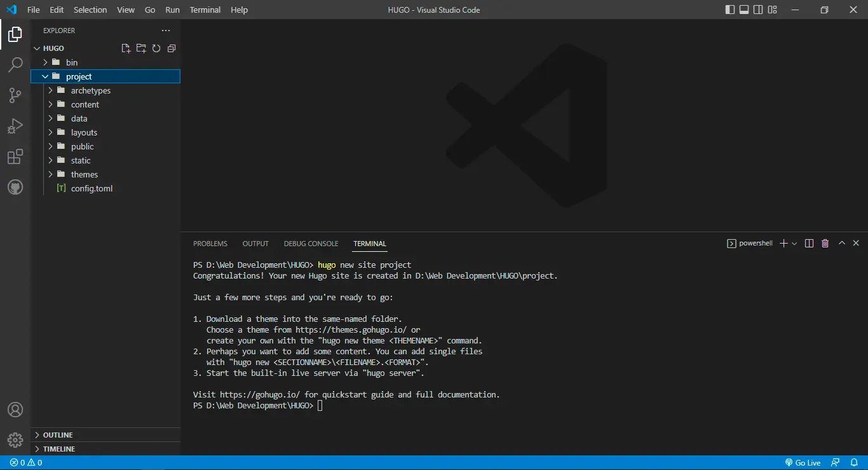Open the GitHub icon in activity bar
Viewport: 868px width, 470px height.
coord(15,187)
